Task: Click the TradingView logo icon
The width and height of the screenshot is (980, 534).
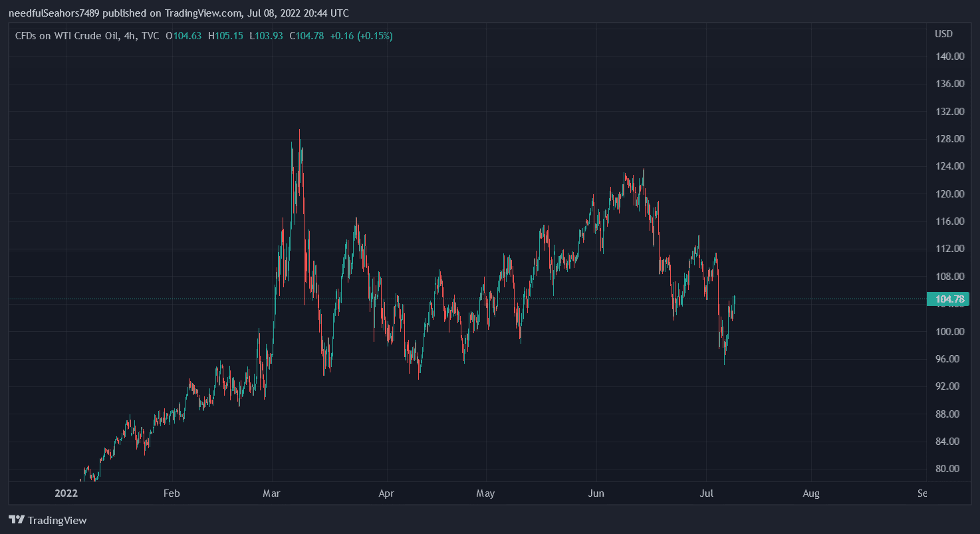Action: (17, 520)
